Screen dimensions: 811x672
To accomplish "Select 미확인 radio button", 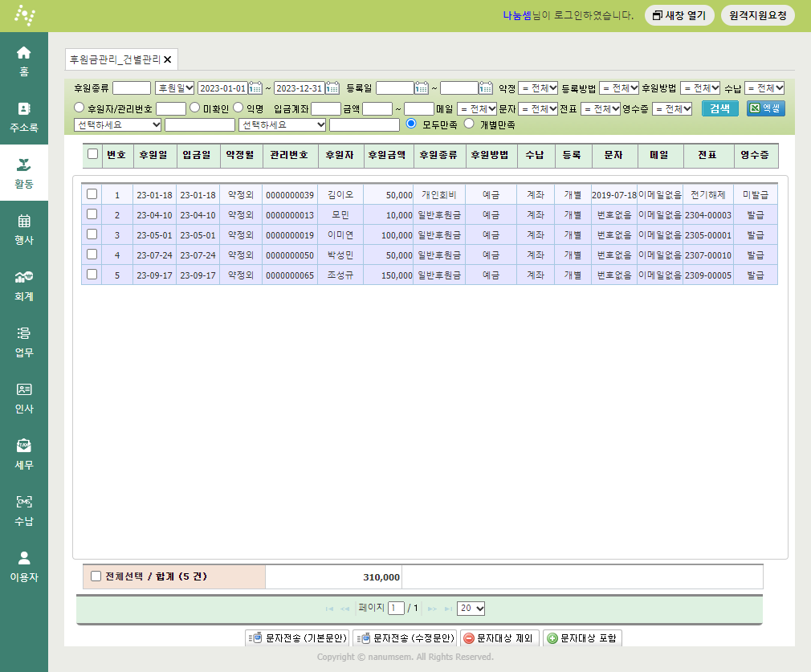I will tap(194, 108).
